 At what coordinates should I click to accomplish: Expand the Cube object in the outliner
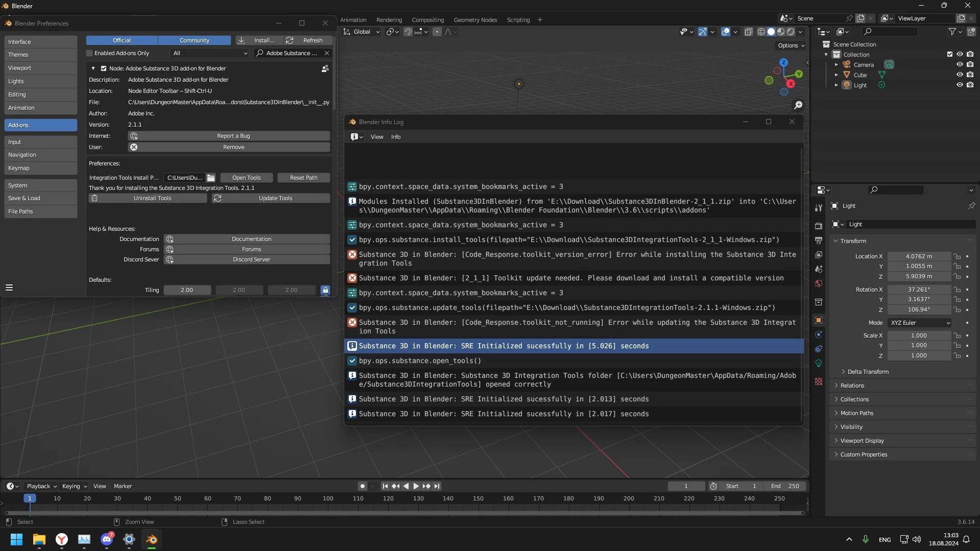pos(836,75)
